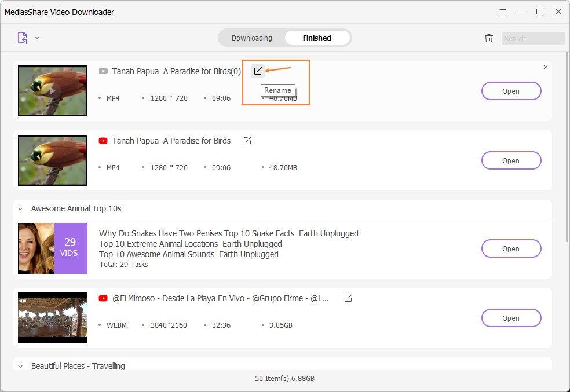The height and width of the screenshot is (392, 570).
Task: Open the Awesome Animal playlist folder
Action: pos(511,248)
